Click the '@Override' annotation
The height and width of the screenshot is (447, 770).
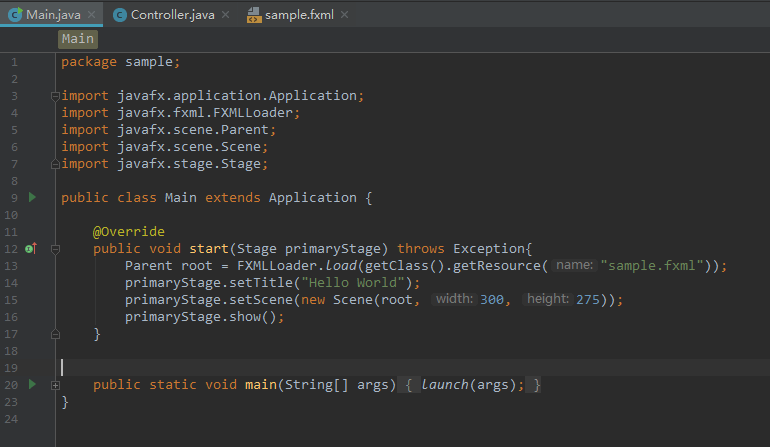point(129,231)
